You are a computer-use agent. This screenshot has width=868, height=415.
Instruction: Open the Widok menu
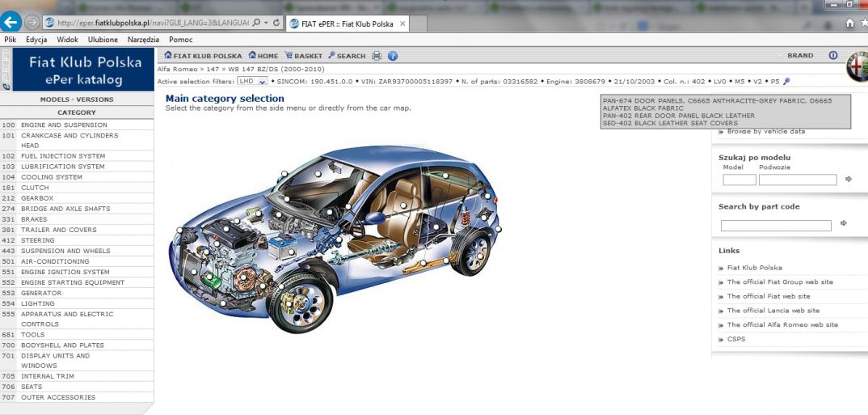pos(68,40)
